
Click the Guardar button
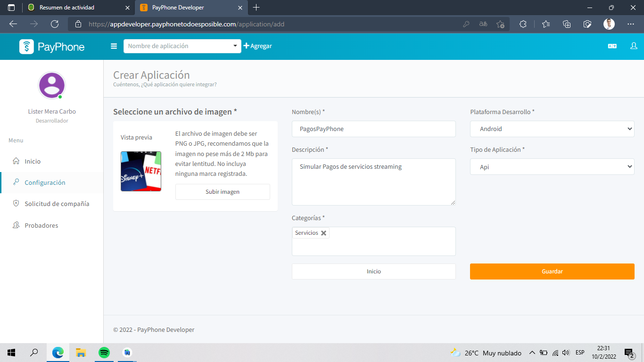tap(552, 271)
